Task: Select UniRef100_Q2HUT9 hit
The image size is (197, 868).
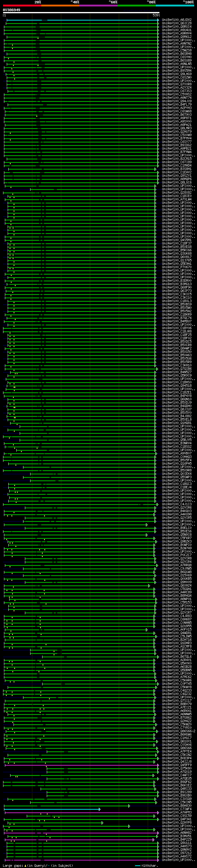Action: [x=177, y=131]
